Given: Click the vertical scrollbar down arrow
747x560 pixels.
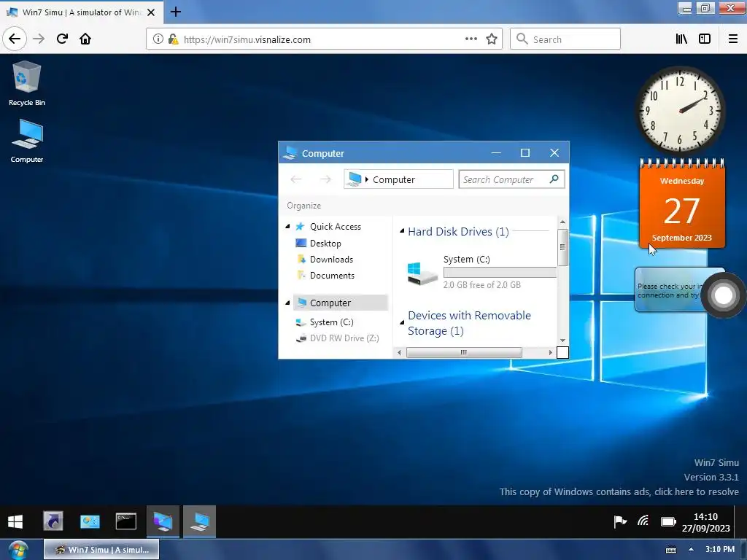Looking at the screenshot, I should tap(562, 341).
